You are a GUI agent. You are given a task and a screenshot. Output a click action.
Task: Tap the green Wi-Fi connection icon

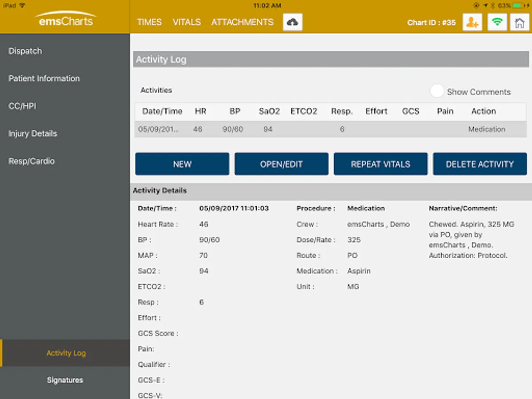[x=497, y=22]
